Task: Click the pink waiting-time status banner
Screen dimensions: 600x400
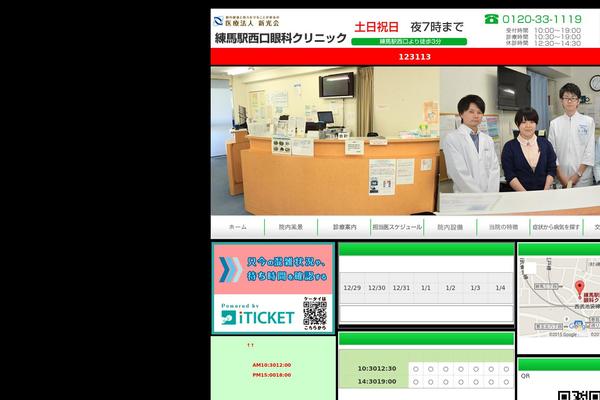Action: click(x=273, y=269)
